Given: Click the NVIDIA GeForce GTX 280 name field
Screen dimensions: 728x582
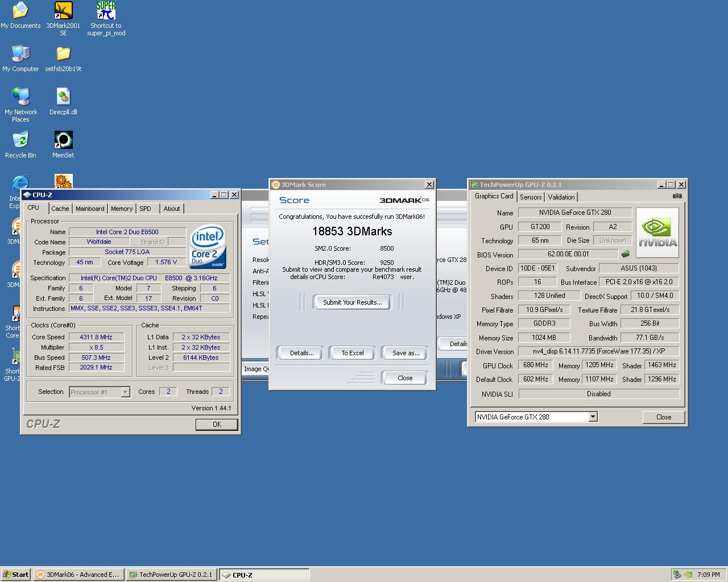Looking at the screenshot, I should click(x=575, y=213).
